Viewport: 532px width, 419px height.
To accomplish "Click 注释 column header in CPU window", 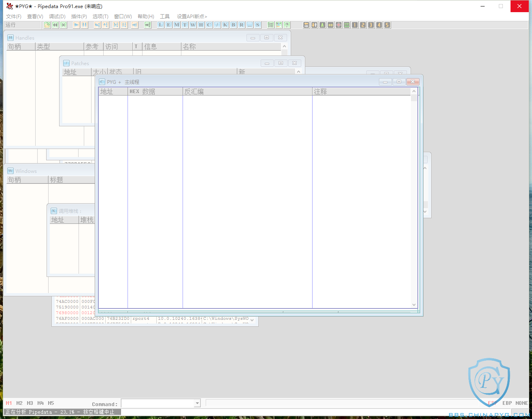I will [x=362, y=91].
